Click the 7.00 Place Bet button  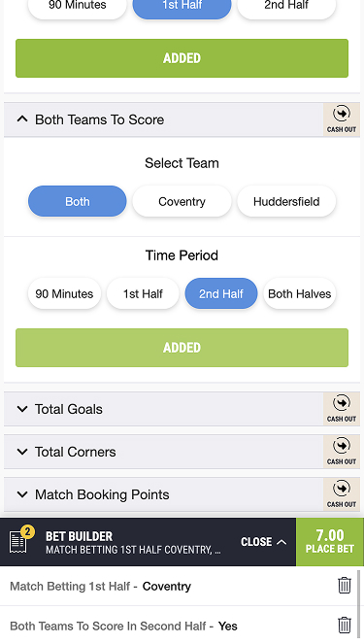(330, 542)
